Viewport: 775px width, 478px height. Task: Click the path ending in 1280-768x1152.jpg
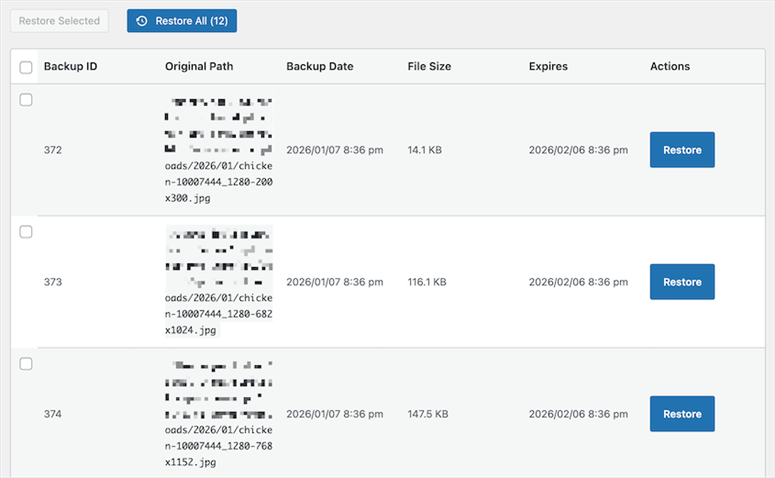click(x=218, y=447)
